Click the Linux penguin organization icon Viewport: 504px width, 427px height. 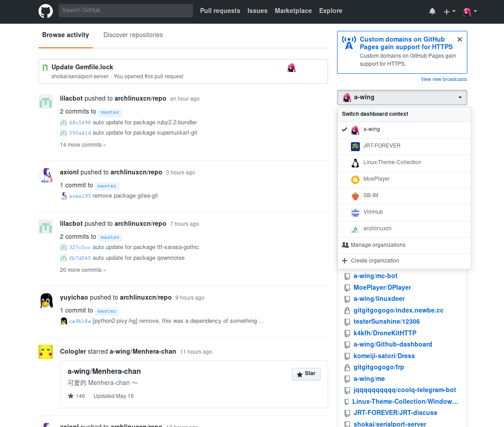pos(355,163)
